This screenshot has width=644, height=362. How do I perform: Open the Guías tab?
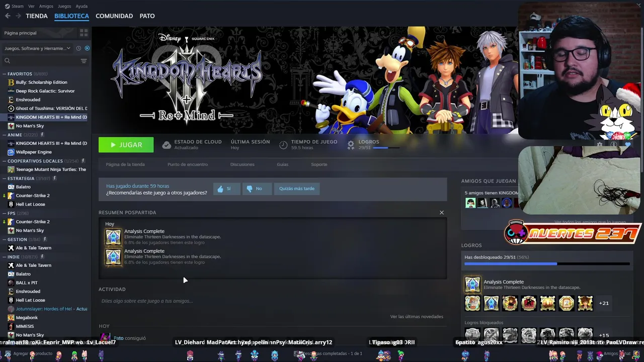(x=282, y=164)
